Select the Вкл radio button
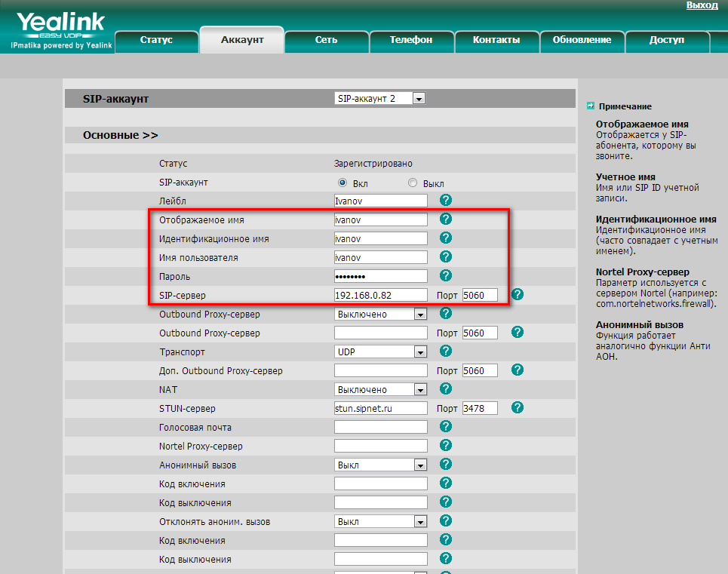Screen dimensions: 728x574 [342, 183]
